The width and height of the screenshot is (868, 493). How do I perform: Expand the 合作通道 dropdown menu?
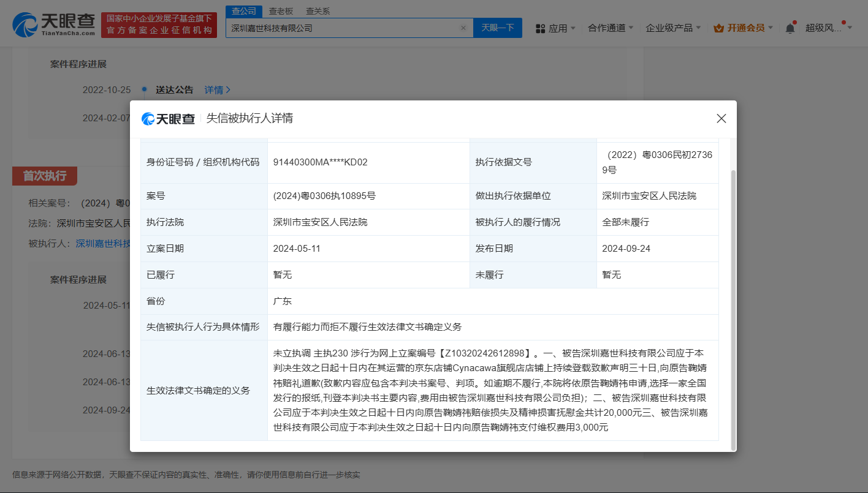click(611, 28)
